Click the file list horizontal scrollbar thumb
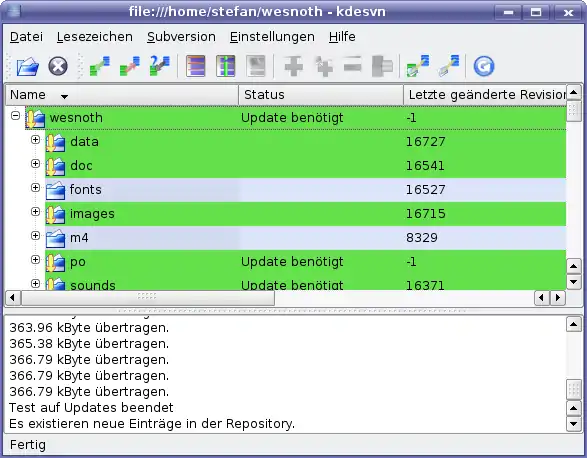The height and width of the screenshot is (458, 587). click(x=148, y=298)
